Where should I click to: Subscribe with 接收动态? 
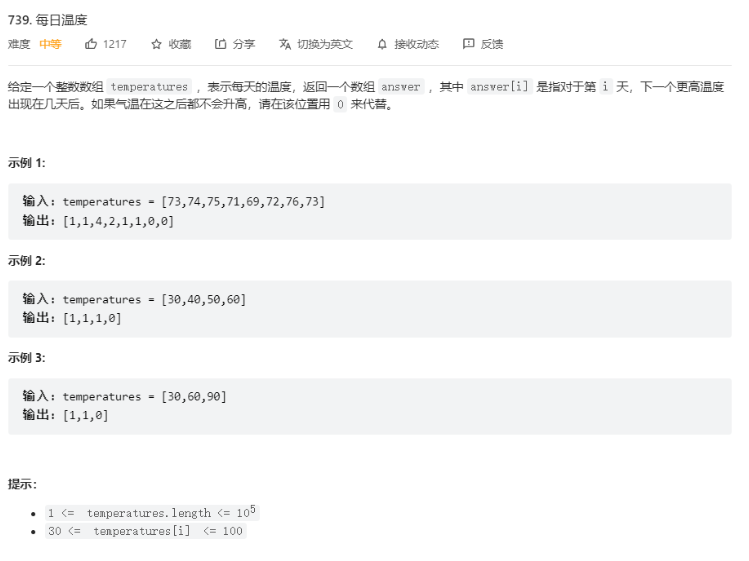point(417,44)
